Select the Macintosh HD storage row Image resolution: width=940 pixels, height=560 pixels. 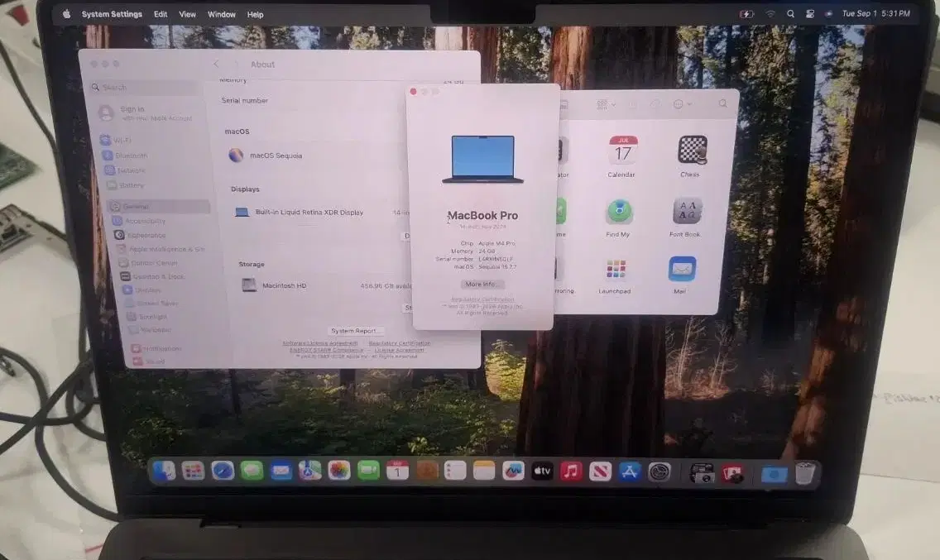coord(327,285)
